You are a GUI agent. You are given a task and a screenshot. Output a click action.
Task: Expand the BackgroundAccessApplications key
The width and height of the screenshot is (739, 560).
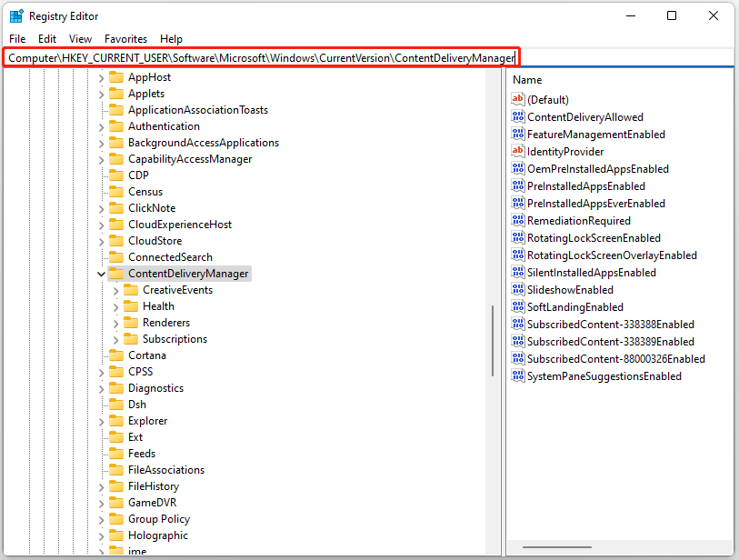tap(101, 144)
